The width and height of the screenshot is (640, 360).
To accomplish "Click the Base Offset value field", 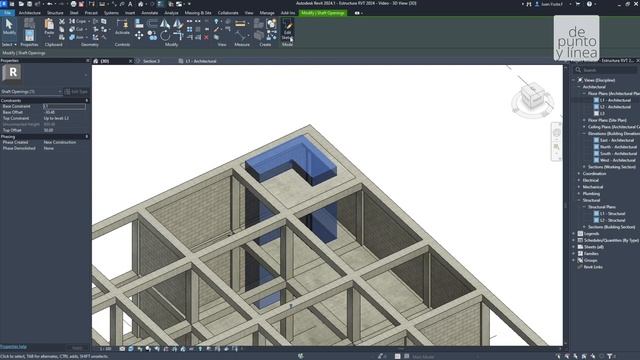I will point(64,112).
